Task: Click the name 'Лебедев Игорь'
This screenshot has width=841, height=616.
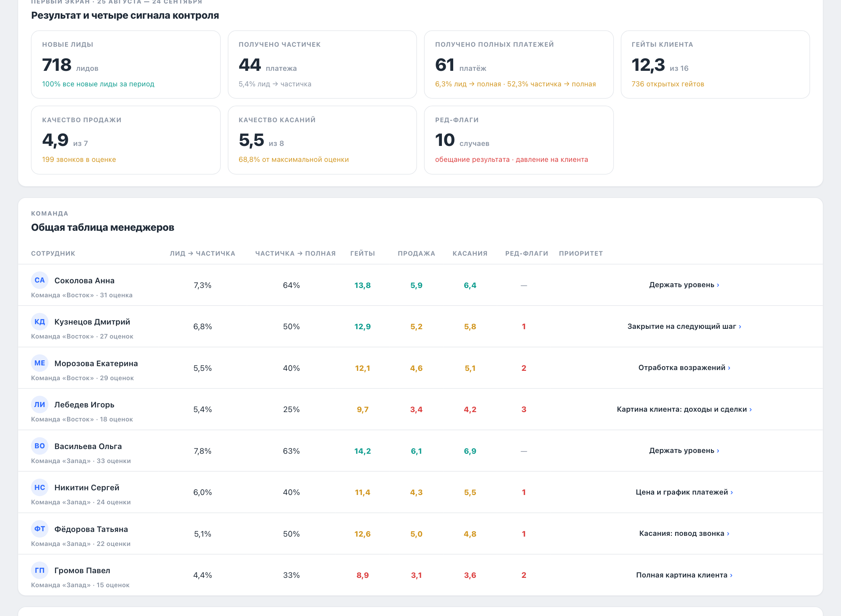Action: tap(84, 405)
